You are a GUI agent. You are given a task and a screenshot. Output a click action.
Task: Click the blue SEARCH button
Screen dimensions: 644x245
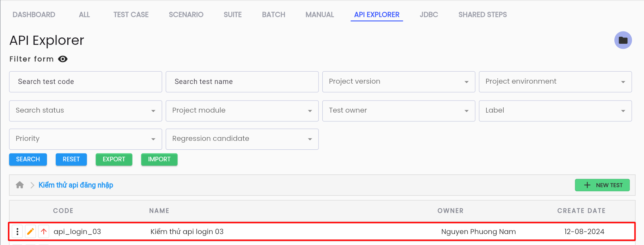[28, 159]
